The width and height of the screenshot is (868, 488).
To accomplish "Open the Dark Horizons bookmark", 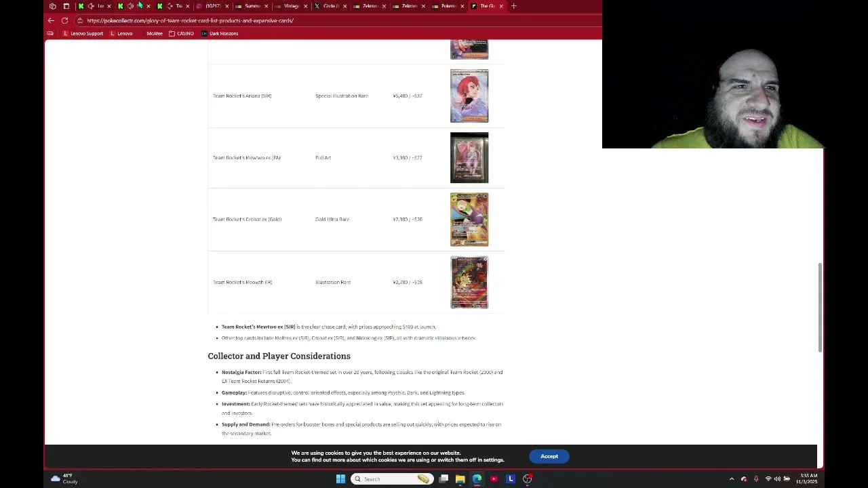I will pyautogui.click(x=220, y=33).
